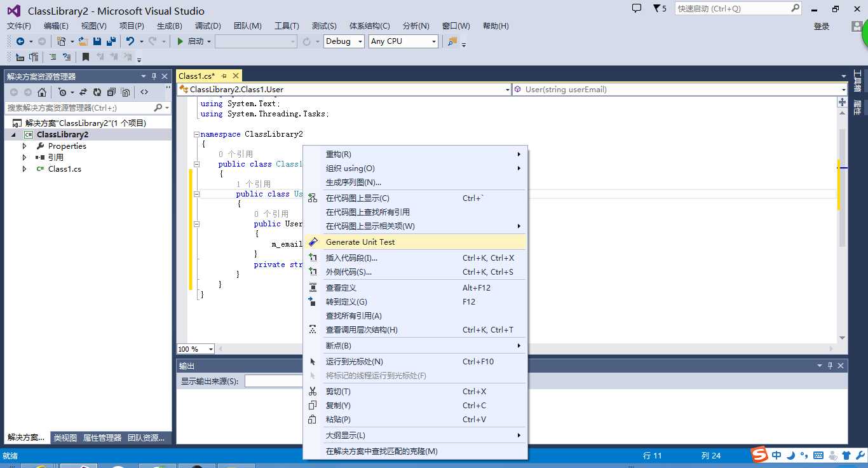Click the Find in Files toolbar icon
868x468 pixels.
point(452,41)
